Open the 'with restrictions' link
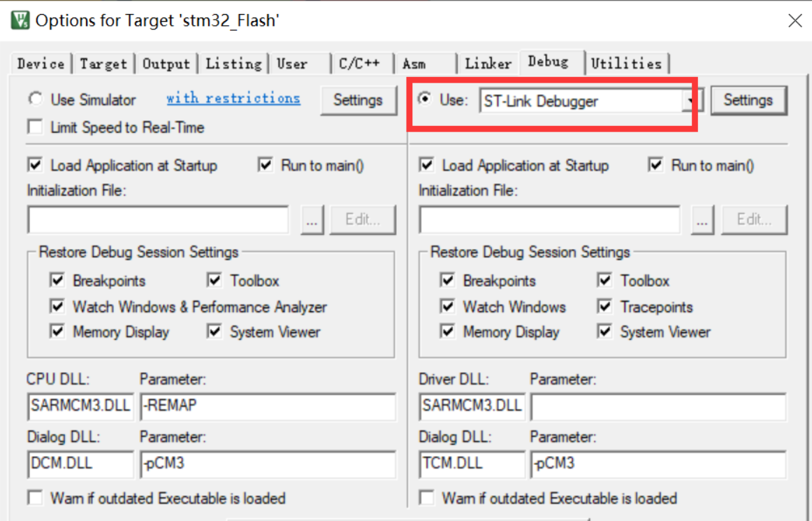Viewport: 812px width, 521px height. click(x=233, y=98)
